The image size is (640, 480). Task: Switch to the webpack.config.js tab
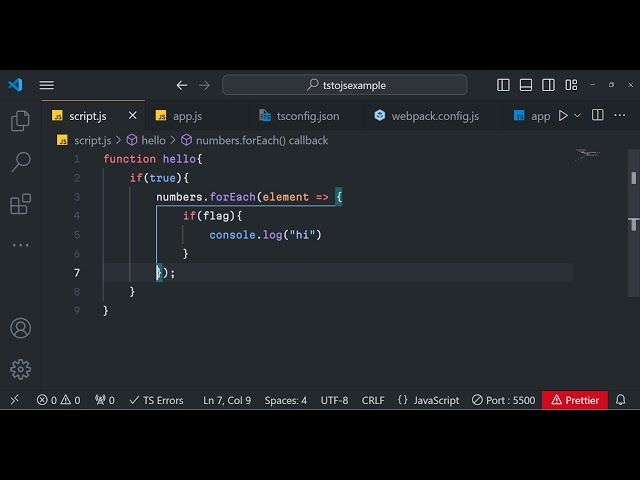pyautogui.click(x=434, y=116)
